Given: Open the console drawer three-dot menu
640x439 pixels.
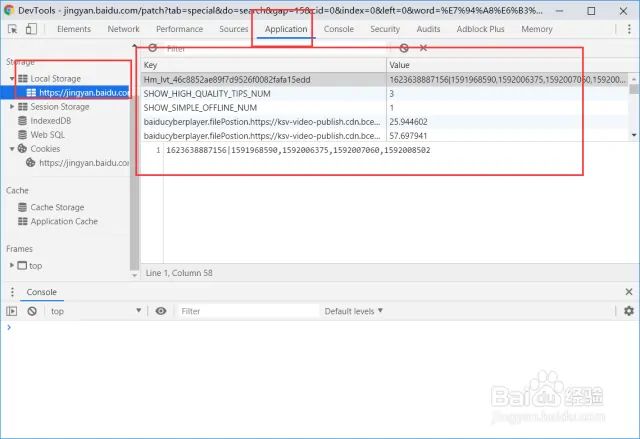Looking at the screenshot, I should point(12,292).
